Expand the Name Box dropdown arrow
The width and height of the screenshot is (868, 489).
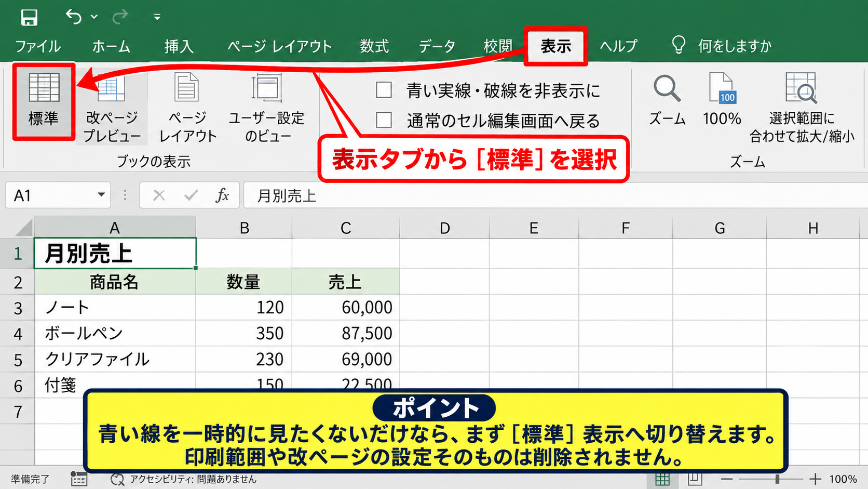[101, 195]
